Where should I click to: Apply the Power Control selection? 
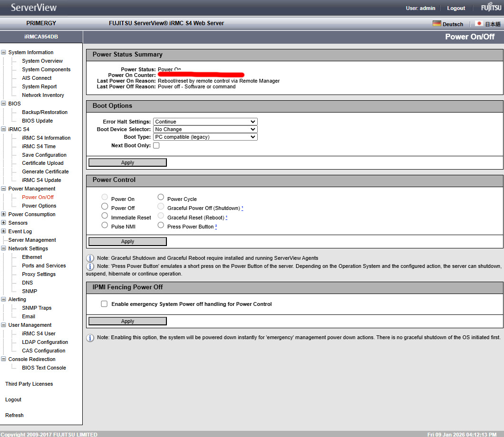coord(127,241)
